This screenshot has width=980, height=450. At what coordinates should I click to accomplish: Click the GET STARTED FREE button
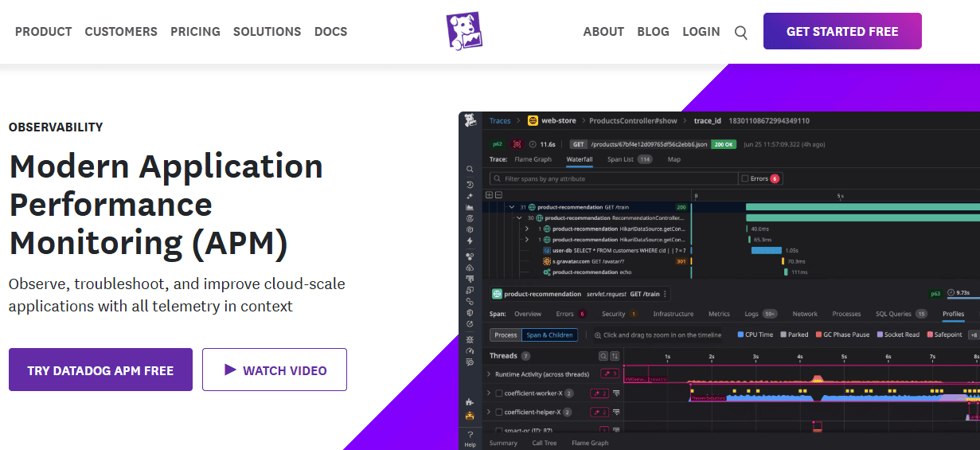pos(842,32)
